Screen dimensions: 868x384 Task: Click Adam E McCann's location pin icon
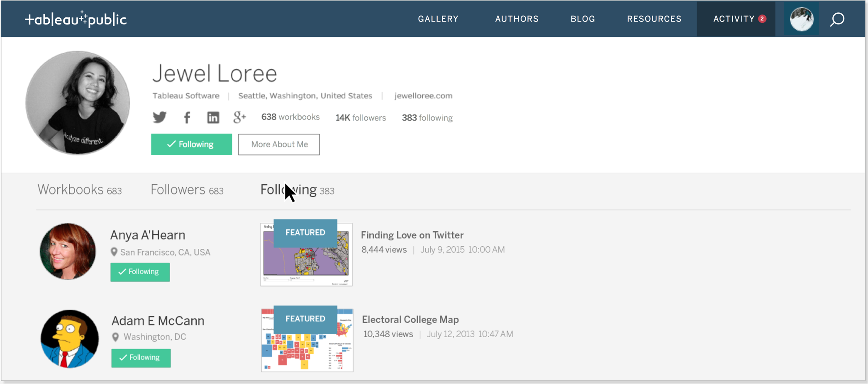(115, 337)
